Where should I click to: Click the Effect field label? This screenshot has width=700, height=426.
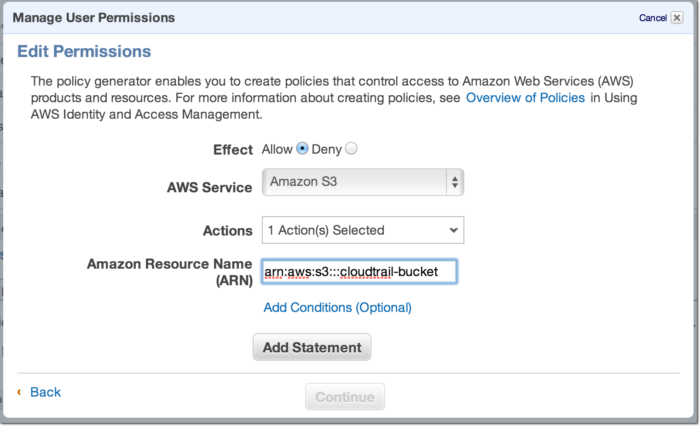pyautogui.click(x=233, y=149)
